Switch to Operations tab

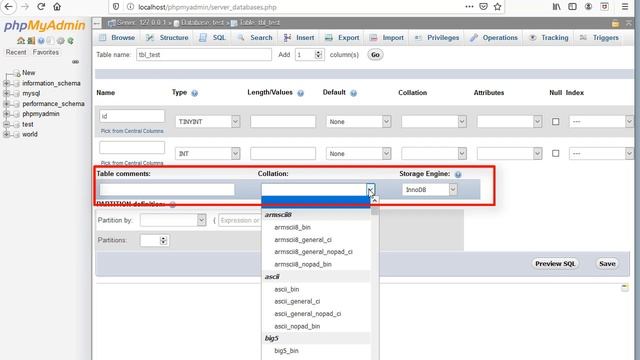click(x=494, y=38)
